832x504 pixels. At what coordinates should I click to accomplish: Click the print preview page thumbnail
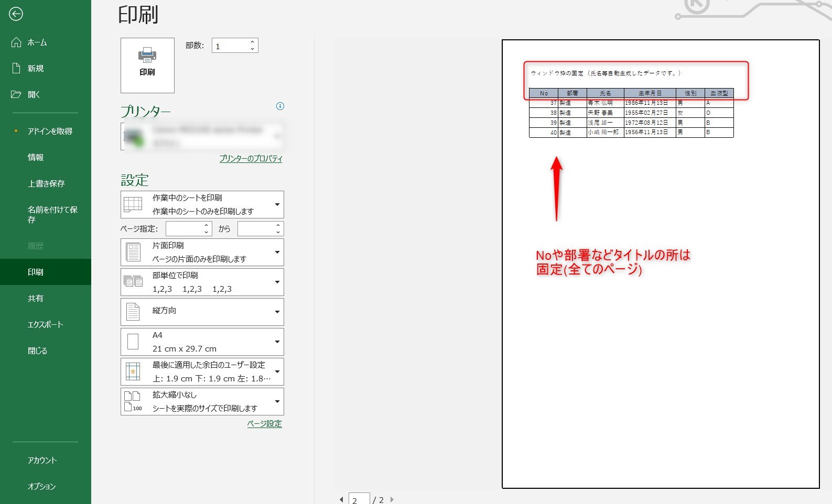pyautogui.click(x=661, y=264)
